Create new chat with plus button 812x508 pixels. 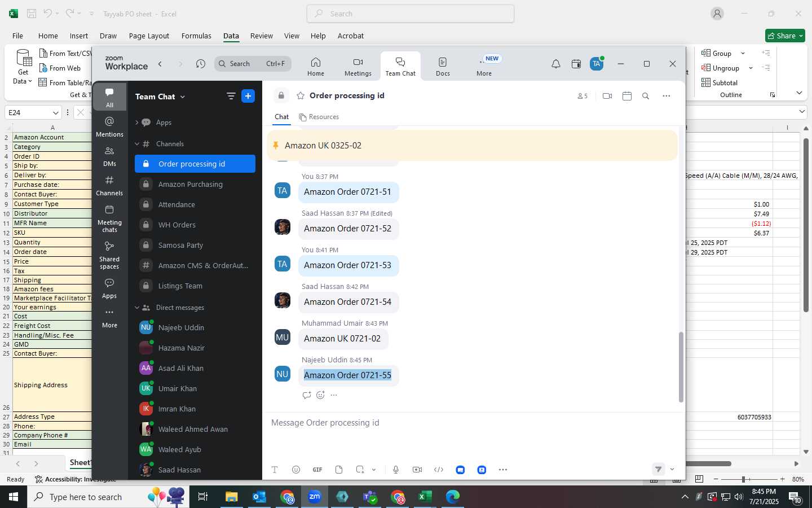point(248,96)
